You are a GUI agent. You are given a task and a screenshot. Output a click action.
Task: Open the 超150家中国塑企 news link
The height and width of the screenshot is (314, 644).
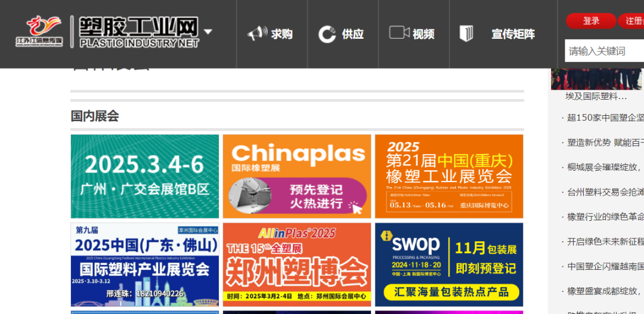pyautogui.click(x=605, y=118)
